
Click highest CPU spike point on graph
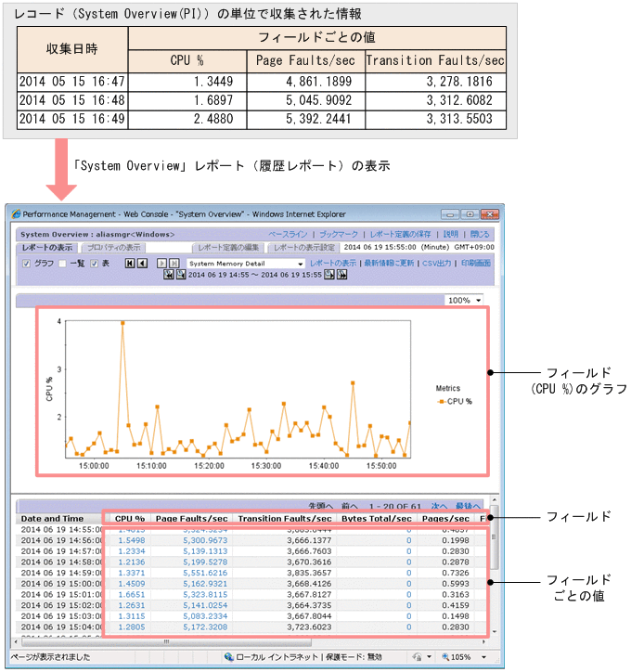click(122, 323)
